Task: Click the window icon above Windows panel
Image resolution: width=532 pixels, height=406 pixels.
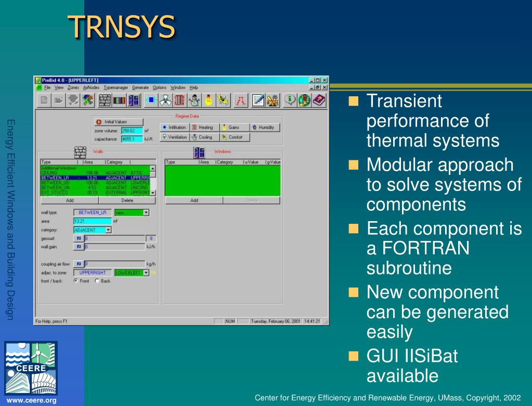Action: (x=199, y=153)
